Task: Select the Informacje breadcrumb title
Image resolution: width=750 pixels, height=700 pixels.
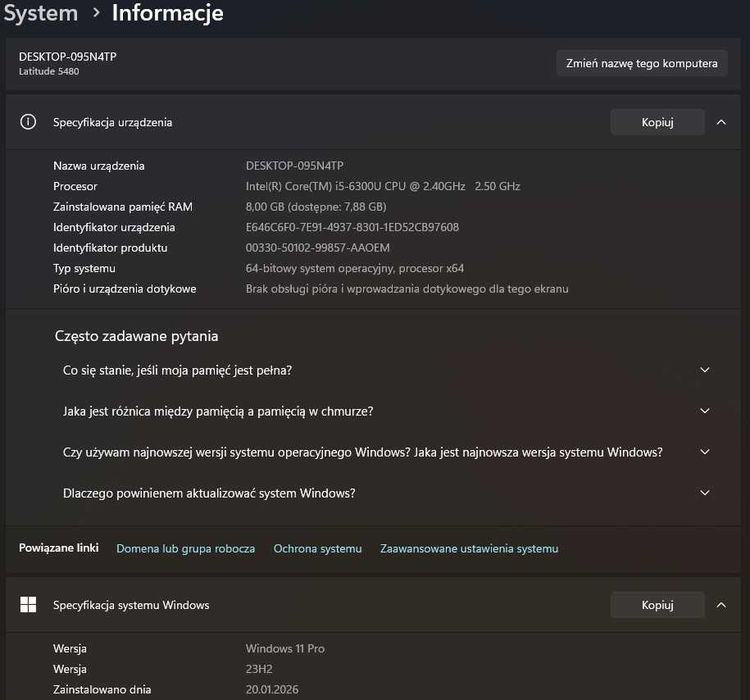Action: coord(167,13)
